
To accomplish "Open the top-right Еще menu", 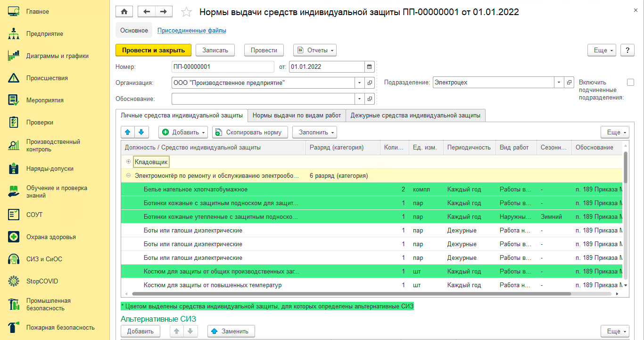I will point(602,50).
